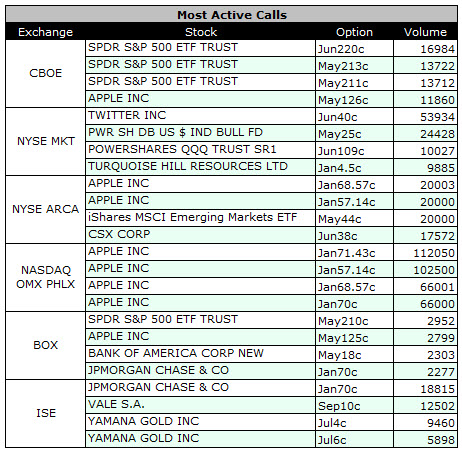
Task: Select the ISE exchange cell
Action: (46, 413)
